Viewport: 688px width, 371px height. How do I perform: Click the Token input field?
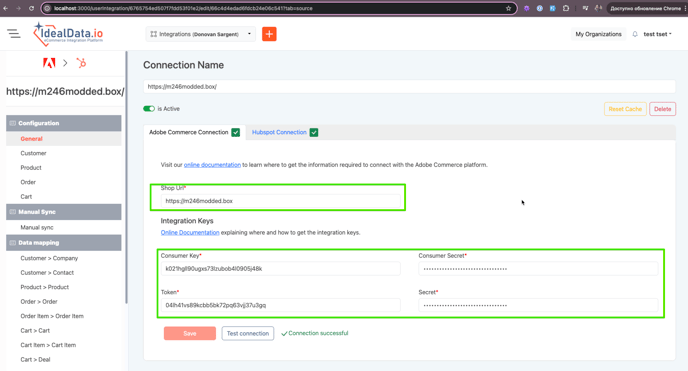[280, 305]
